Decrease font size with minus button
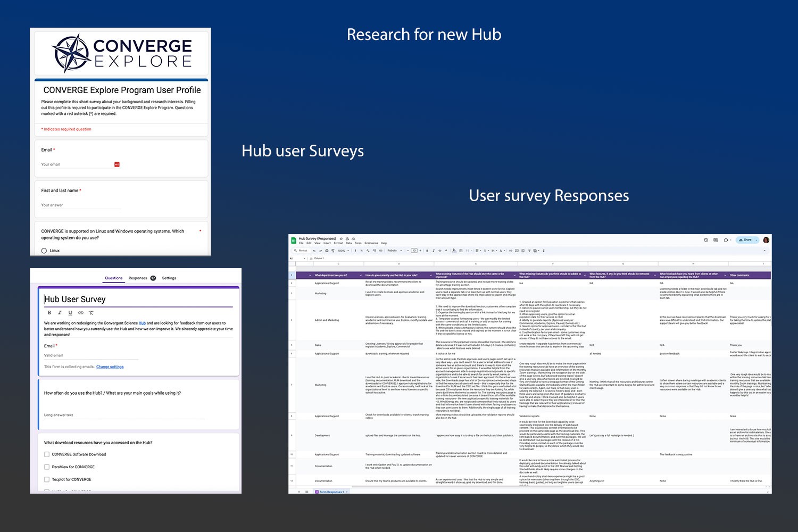Screen dimensions: 798x532 point(408,251)
